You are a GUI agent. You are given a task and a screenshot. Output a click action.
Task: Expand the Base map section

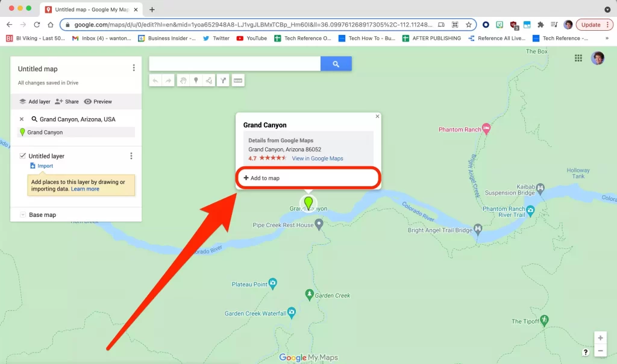click(23, 215)
